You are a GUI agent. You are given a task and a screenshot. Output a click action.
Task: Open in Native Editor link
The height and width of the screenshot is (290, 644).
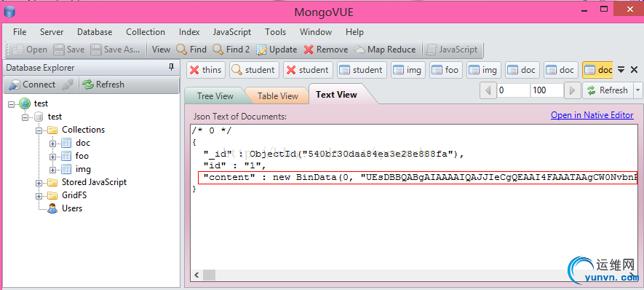click(x=592, y=115)
